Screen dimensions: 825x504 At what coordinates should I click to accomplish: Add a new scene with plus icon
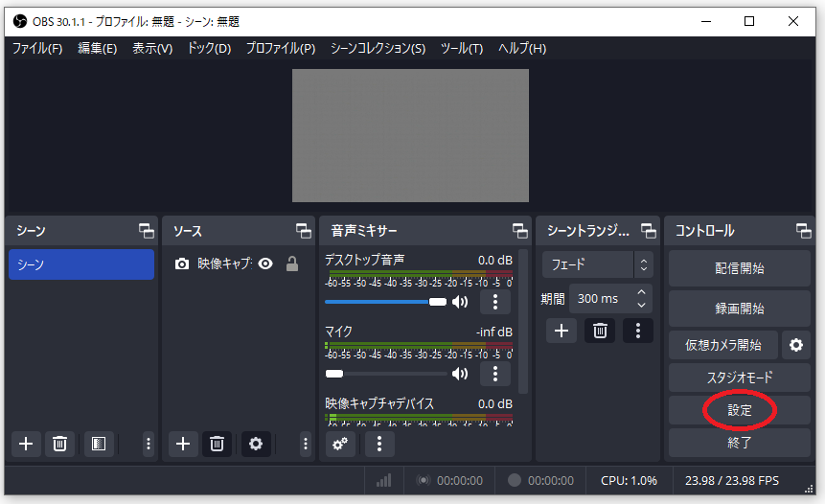26,444
